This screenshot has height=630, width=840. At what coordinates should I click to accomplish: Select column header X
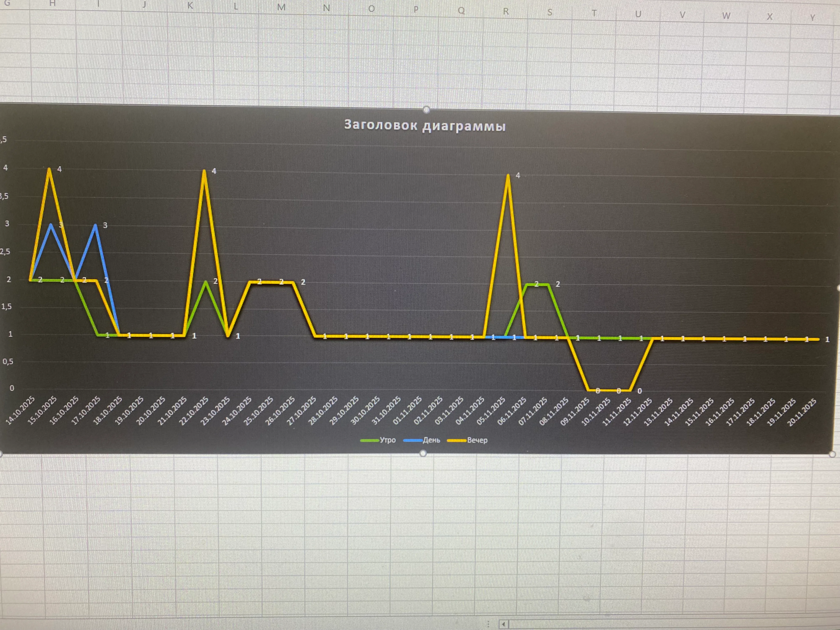point(769,17)
